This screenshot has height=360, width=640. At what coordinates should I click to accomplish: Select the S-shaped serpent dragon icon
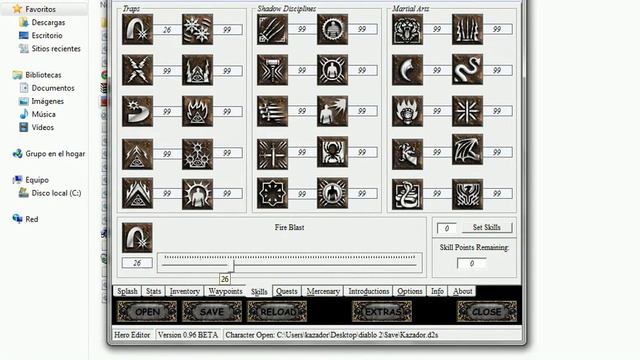[x=467, y=69]
